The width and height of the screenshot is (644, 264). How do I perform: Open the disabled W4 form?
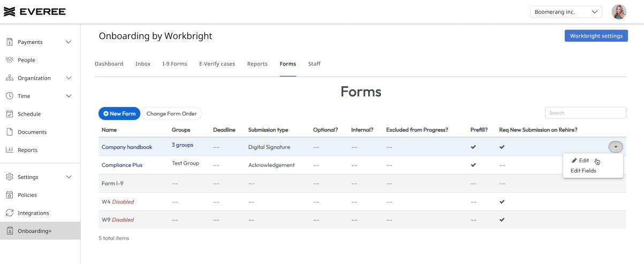[118, 202]
